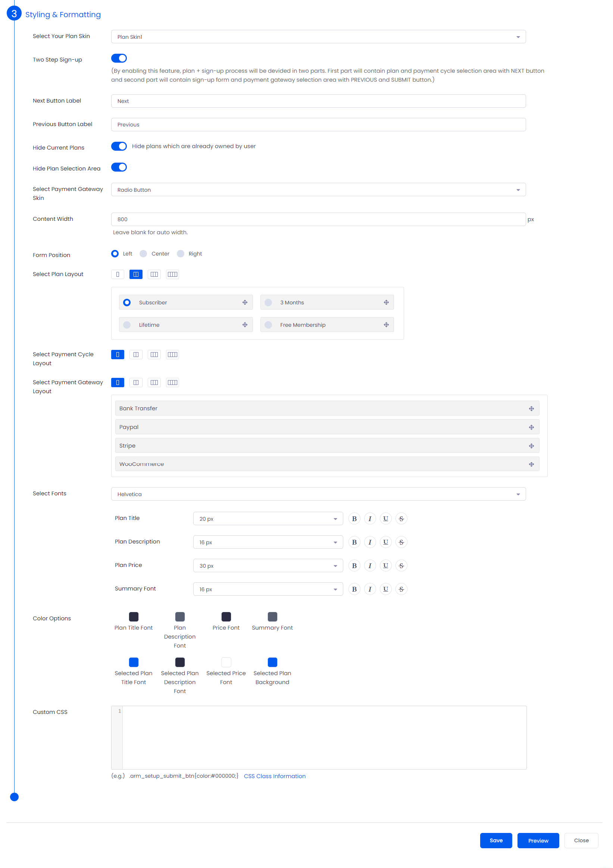
Task: Open Select Your Plan Skin dropdown
Action: (x=318, y=37)
